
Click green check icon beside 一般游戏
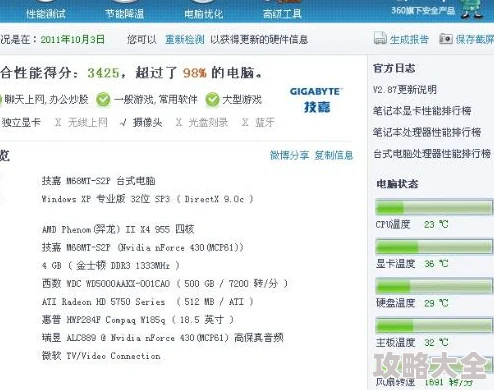pyautogui.click(x=103, y=99)
